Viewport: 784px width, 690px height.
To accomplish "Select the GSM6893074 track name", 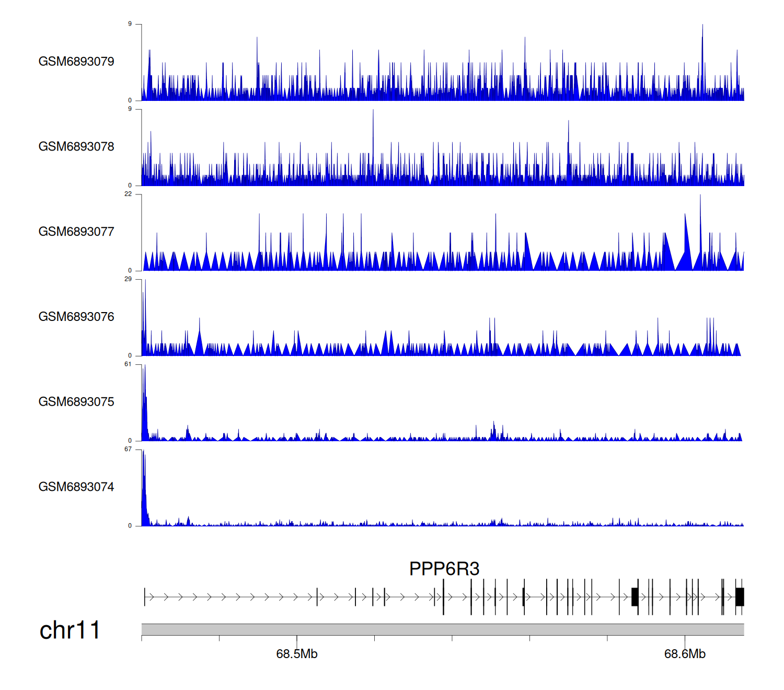I will [x=76, y=487].
